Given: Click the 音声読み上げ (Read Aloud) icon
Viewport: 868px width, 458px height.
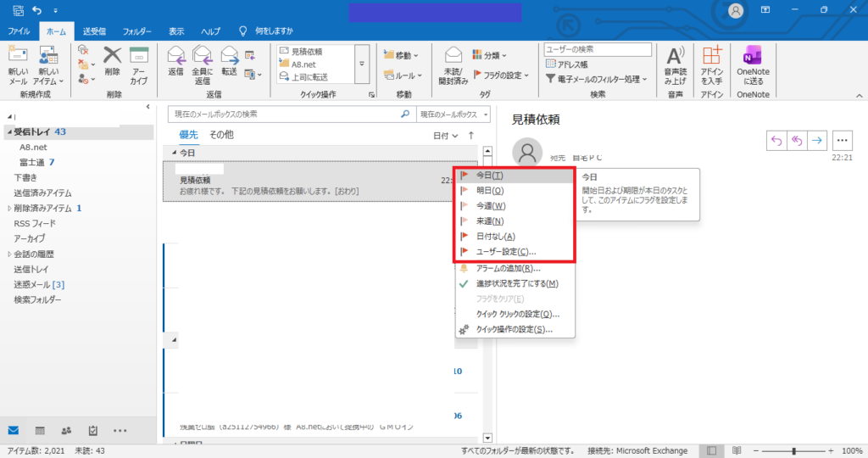Looking at the screenshot, I should tap(675, 58).
